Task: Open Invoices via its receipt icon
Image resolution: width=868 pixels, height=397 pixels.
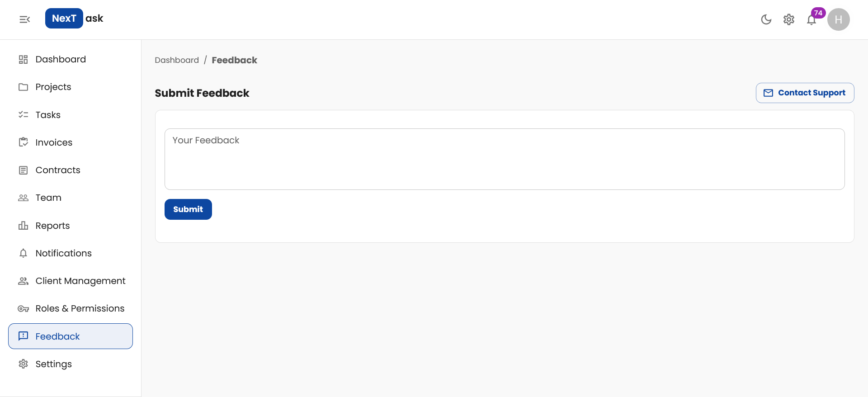Action: point(24,142)
